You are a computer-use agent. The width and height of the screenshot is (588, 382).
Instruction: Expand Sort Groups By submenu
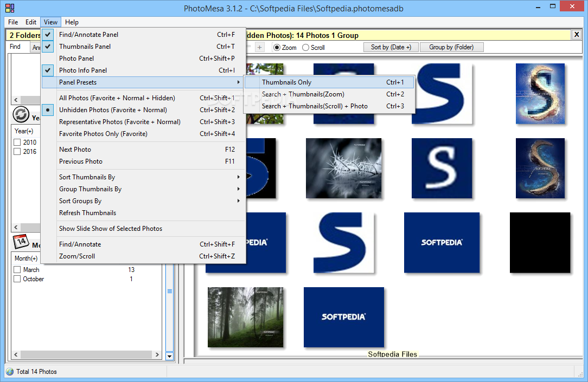tap(143, 201)
